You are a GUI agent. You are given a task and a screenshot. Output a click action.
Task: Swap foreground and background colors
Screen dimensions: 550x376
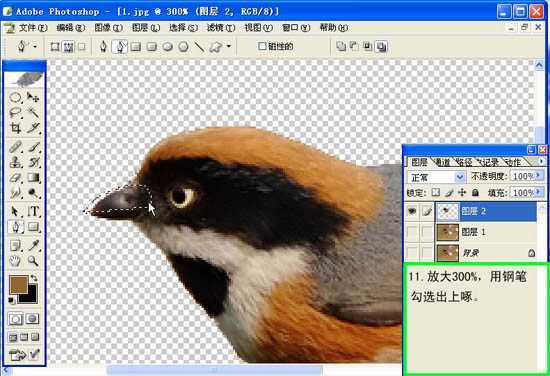tap(34, 278)
